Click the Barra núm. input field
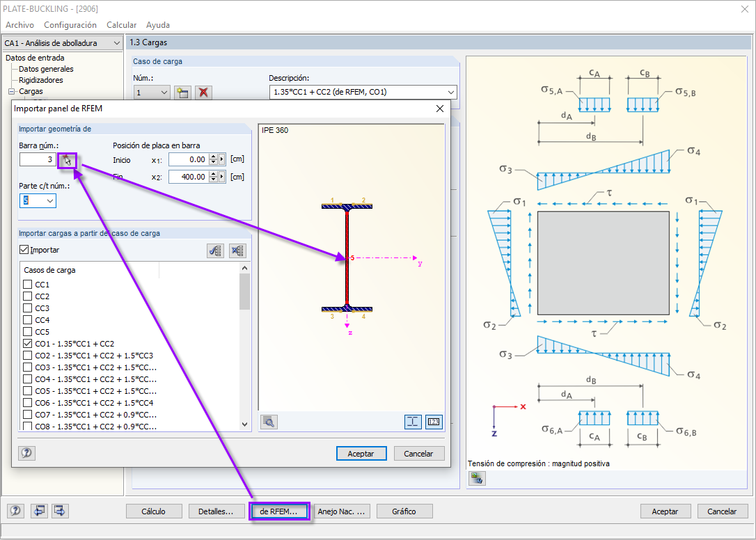Image resolution: width=756 pixels, height=540 pixels. 38,159
